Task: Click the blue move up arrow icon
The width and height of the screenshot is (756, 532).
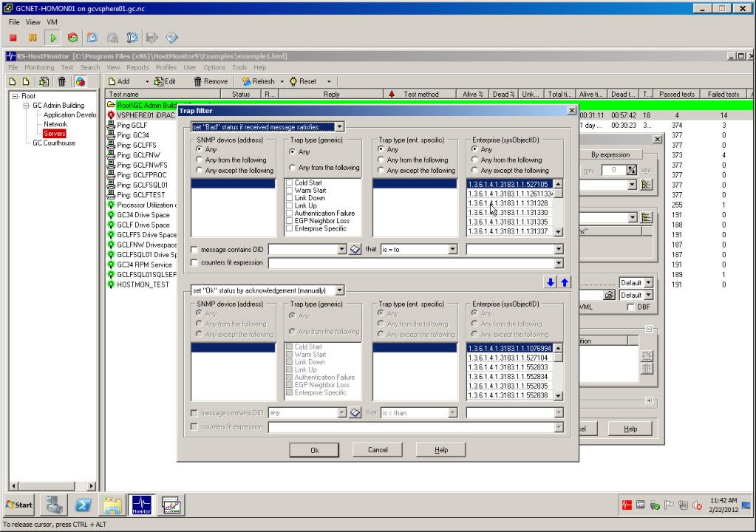Action: 565,282
